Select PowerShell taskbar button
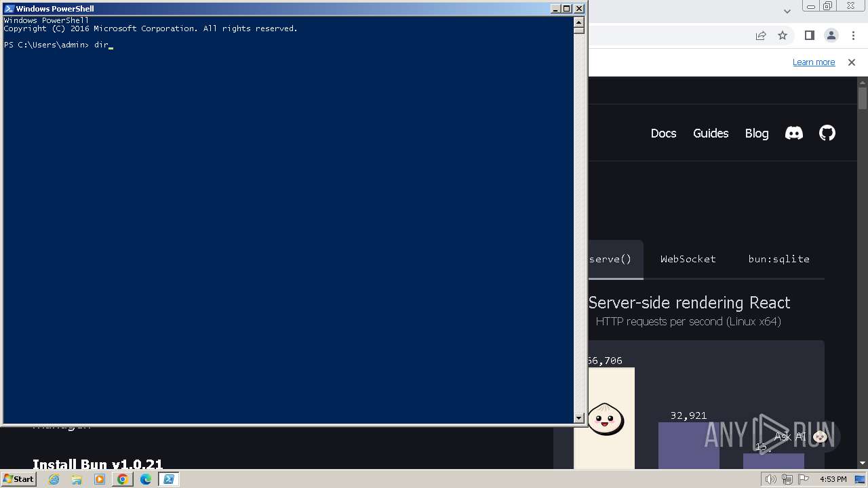The height and width of the screenshot is (488, 868). (x=169, y=479)
